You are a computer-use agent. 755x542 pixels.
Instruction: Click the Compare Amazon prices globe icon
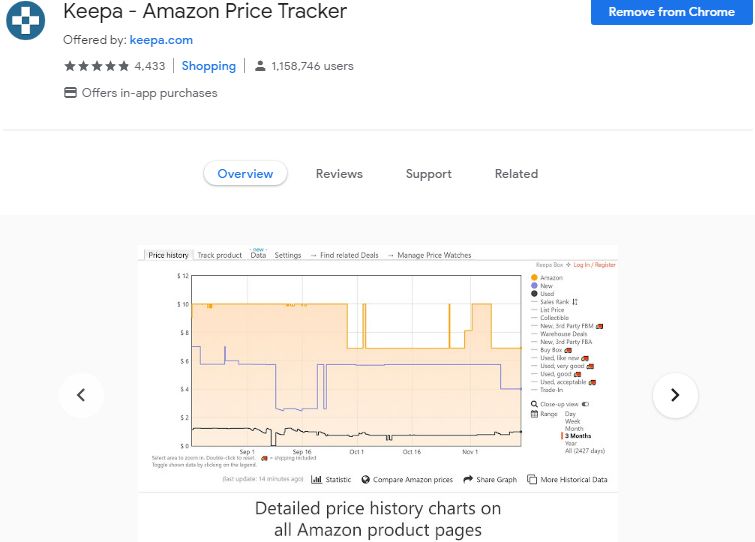pos(366,480)
